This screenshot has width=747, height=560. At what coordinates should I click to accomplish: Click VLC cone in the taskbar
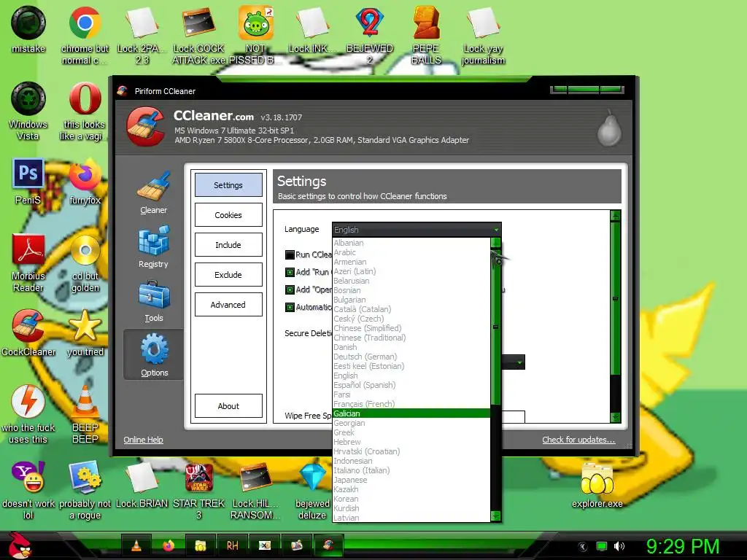[136, 545]
